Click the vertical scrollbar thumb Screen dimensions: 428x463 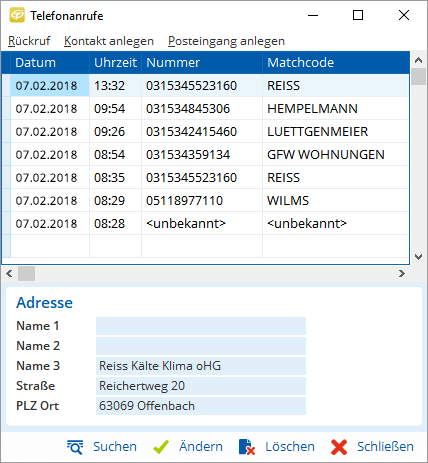coord(418,77)
